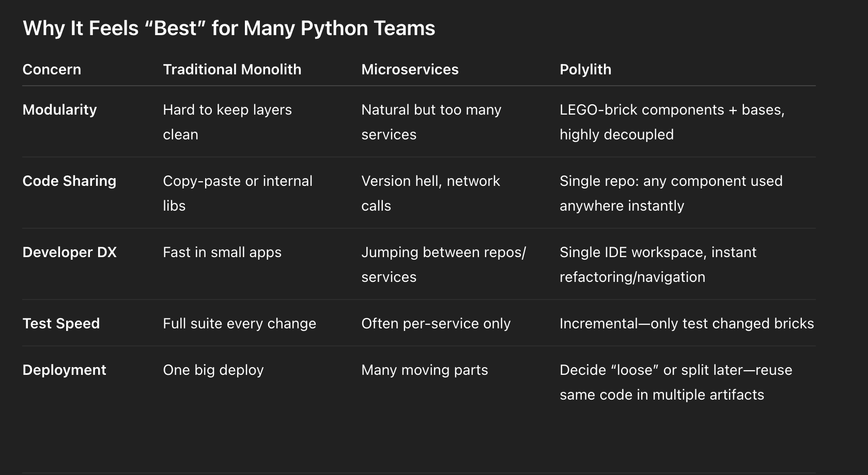
Task: Select 'Fast in small apps' cell
Action: pyautogui.click(x=222, y=252)
